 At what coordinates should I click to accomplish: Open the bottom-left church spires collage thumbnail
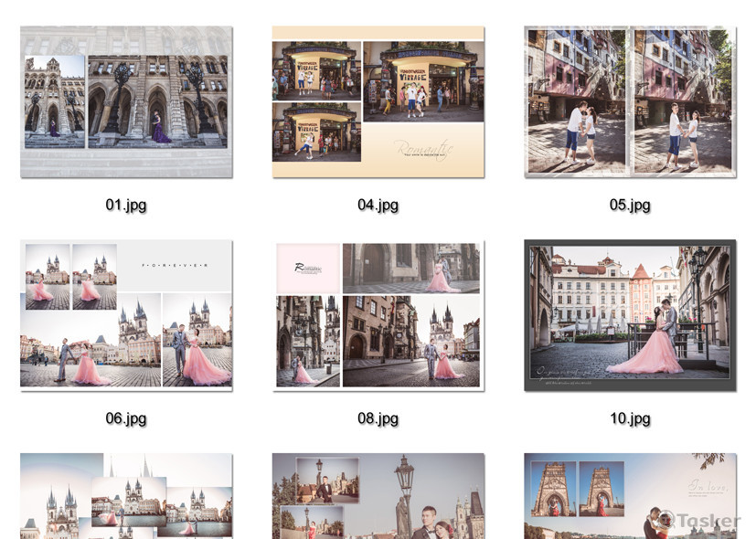click(x=126, y=496)
